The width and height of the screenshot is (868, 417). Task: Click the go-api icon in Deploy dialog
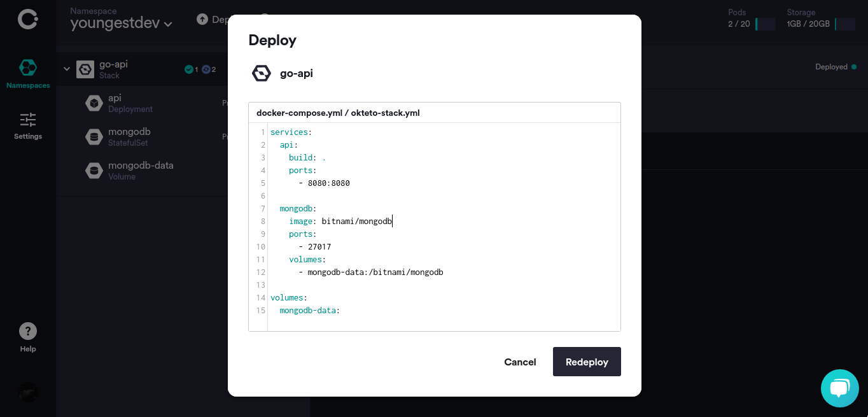(x=262, y=73)
